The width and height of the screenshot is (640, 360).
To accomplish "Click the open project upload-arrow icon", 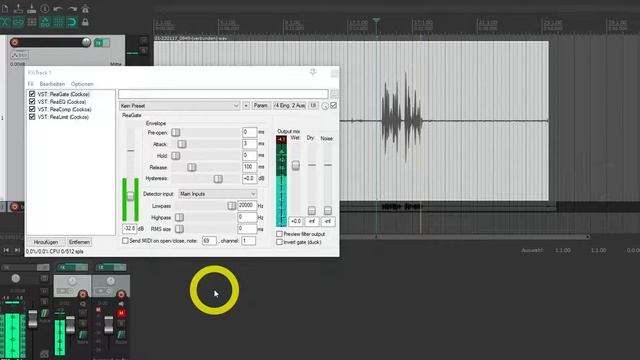I will pos(18,8).
